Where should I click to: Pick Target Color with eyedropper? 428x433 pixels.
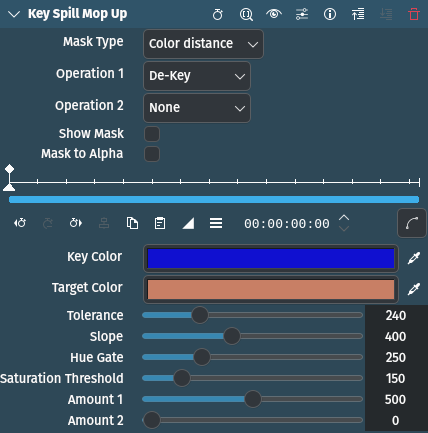[x=414, y=289]
